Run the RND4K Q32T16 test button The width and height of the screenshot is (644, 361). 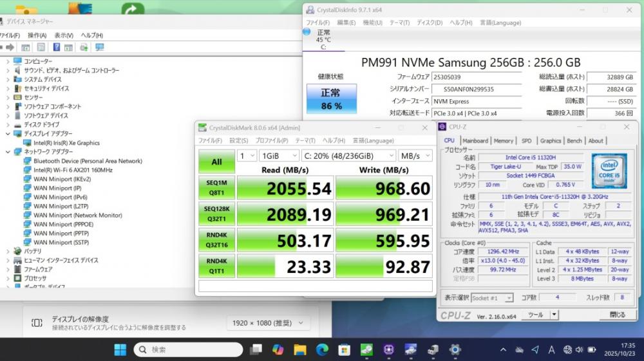pyautogui.click(x=216, y=240)
